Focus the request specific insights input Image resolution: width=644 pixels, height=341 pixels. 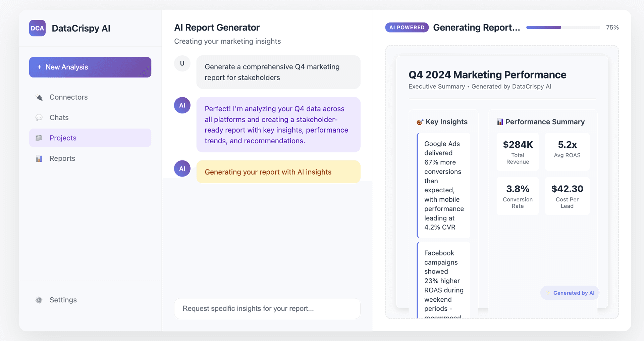267,308
